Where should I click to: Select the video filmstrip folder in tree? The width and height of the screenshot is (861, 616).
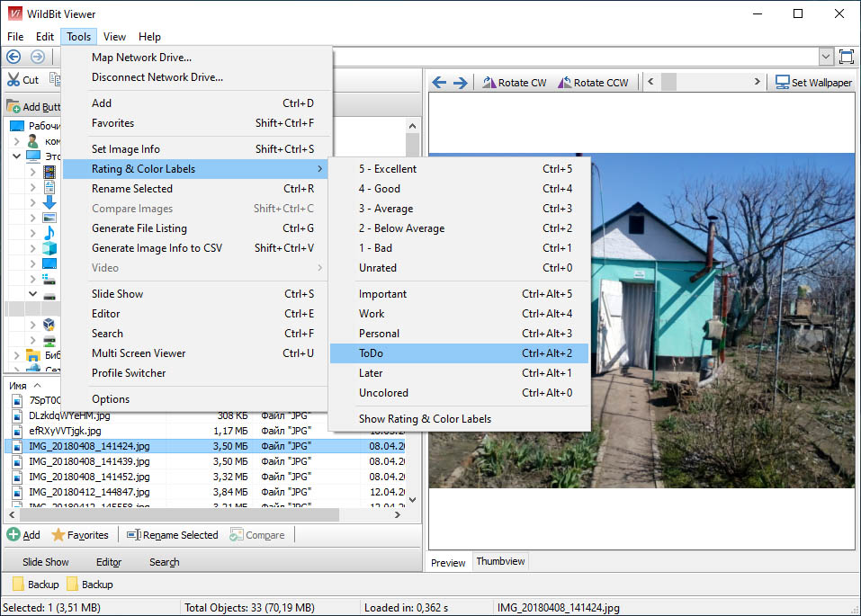(x=49, y=172)
